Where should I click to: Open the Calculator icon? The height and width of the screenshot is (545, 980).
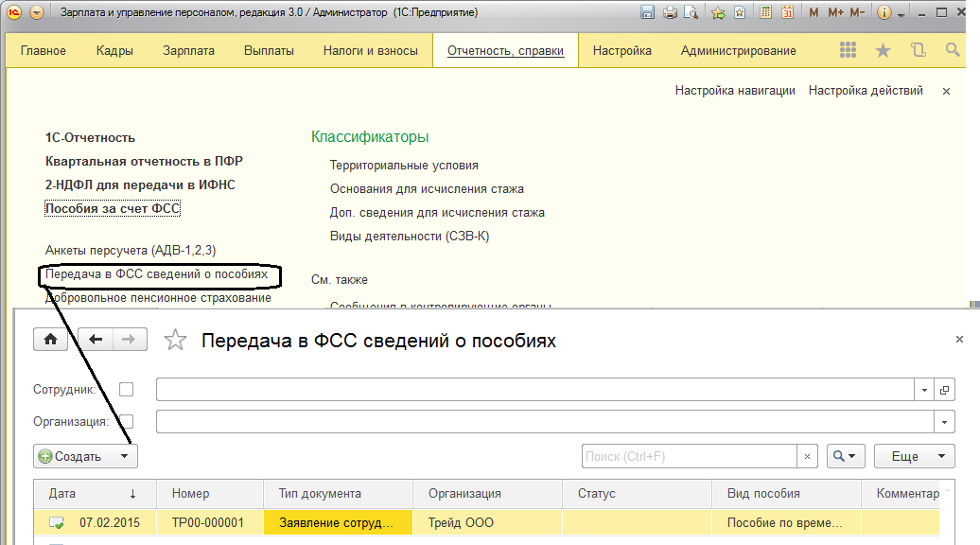point(765,12)
